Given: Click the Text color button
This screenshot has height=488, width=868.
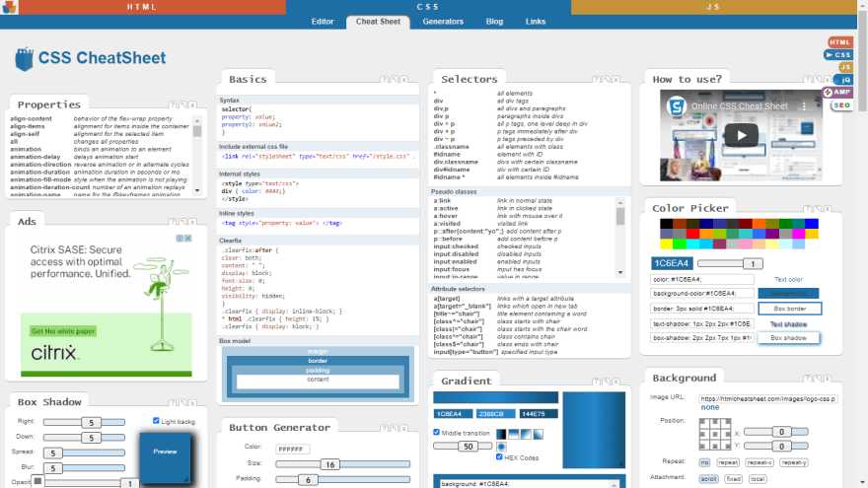Looking at the screenshot, I should click(788, 279).
